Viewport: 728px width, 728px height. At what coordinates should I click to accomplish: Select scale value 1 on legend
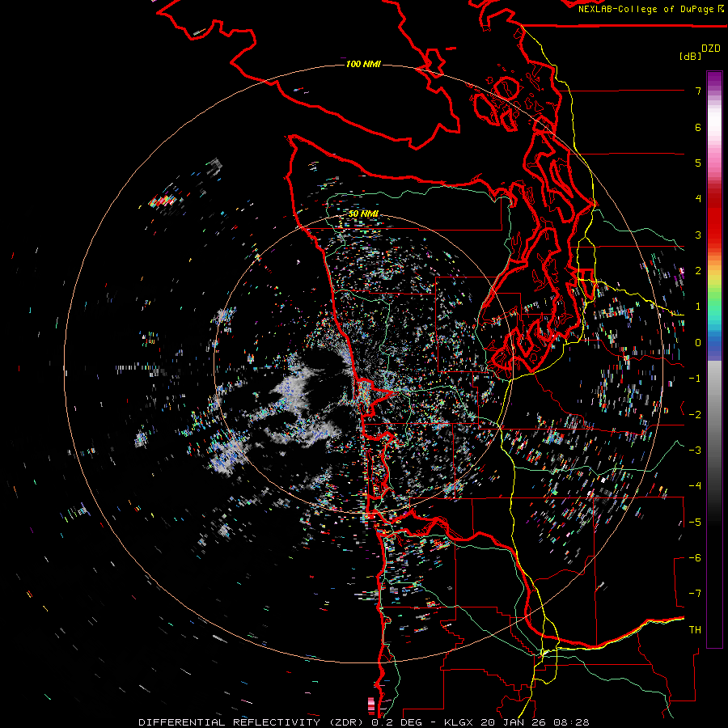point(698,307)
